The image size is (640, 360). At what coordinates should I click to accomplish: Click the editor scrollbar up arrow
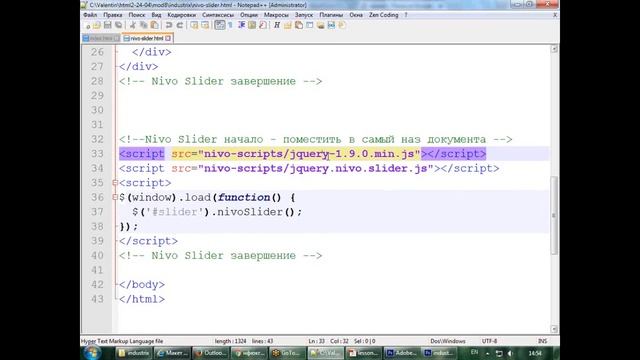point(554,49)
